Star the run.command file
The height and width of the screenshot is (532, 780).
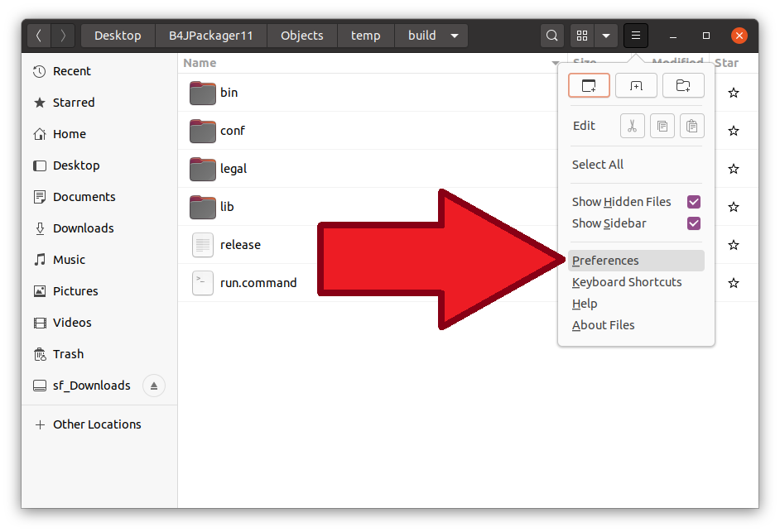click(x=734, y=283)
